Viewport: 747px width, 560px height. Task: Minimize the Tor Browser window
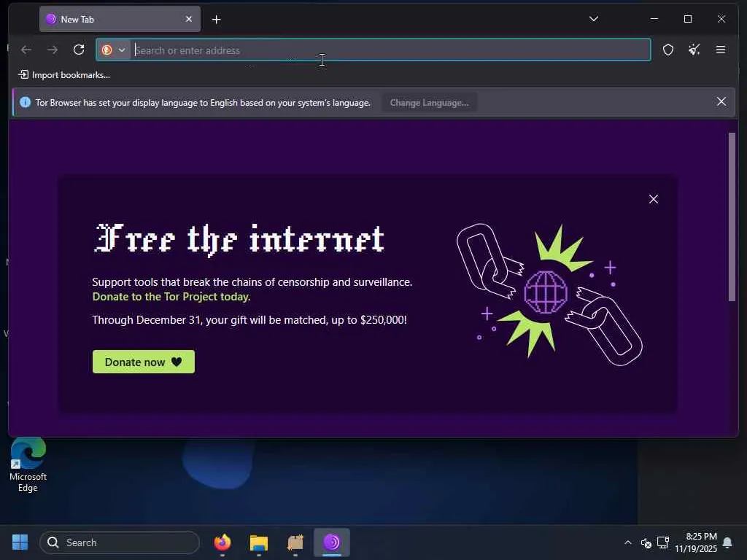[x=654, y=19]
